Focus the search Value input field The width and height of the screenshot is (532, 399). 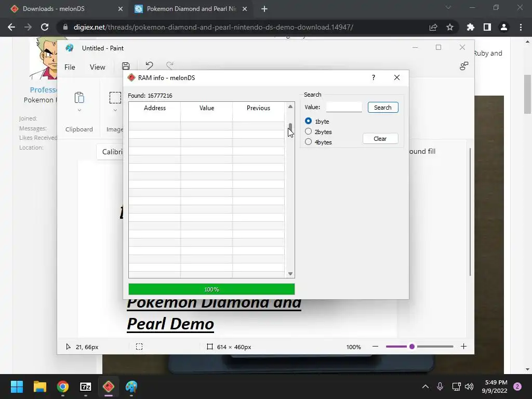coord(344,107)
